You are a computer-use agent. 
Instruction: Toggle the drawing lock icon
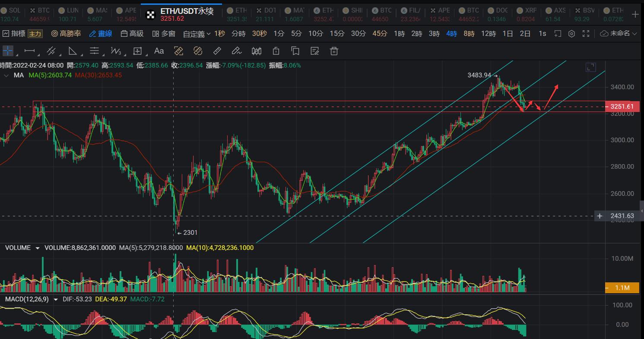276,51
